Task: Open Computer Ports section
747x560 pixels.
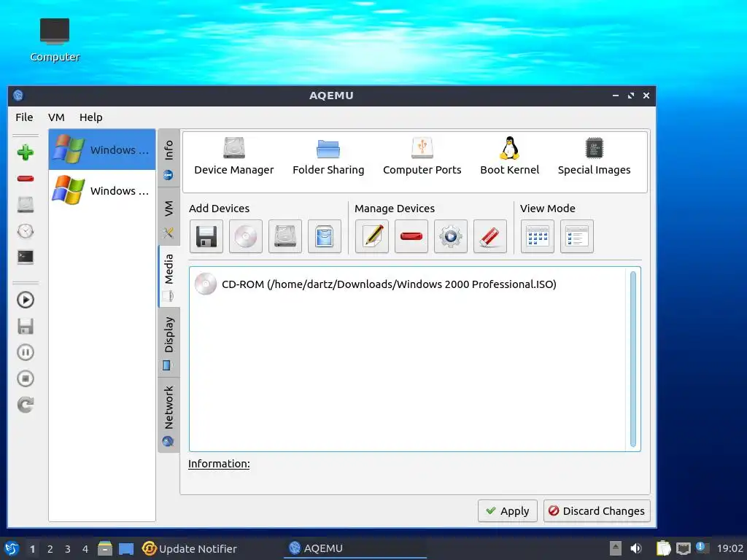Action: [422, 156]
